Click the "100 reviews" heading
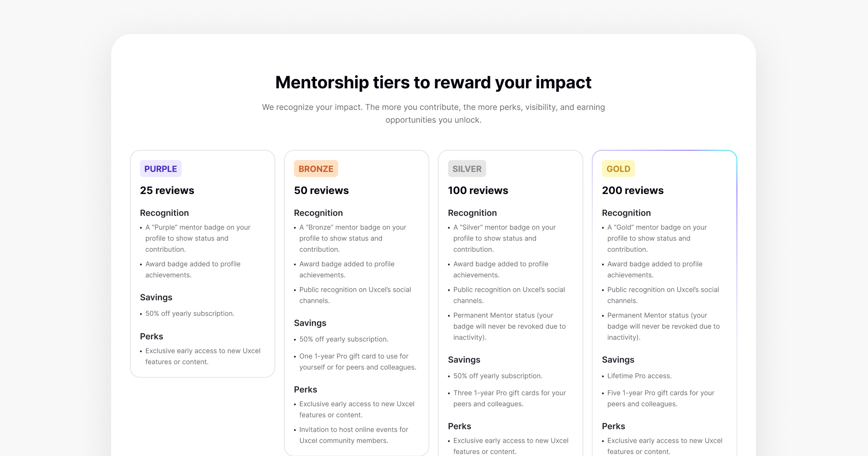 tap(478, 190)
